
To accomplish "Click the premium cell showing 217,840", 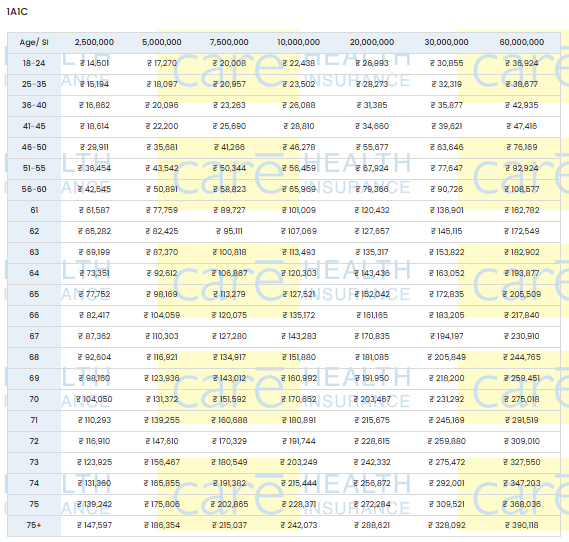I will click(x=522, y=315).
